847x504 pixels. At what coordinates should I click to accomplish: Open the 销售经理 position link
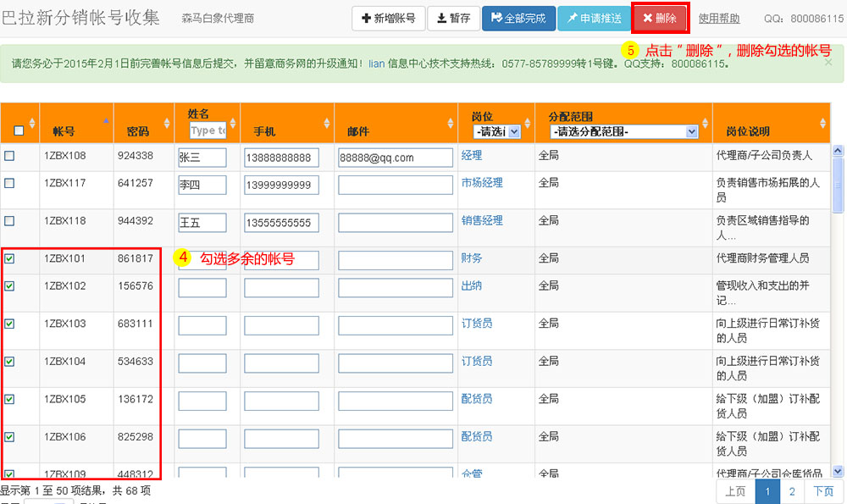pos(482,220)
